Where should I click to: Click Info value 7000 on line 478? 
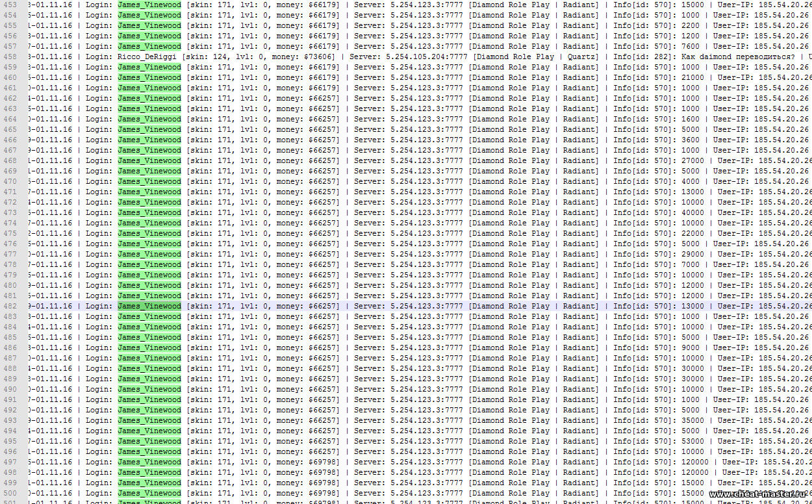tap(690, 264)
